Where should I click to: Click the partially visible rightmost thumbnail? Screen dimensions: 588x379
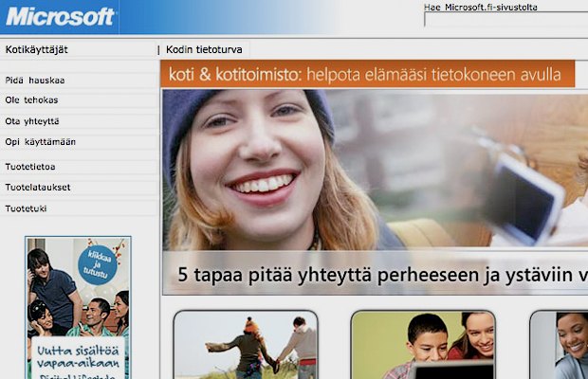coord(560,346)
